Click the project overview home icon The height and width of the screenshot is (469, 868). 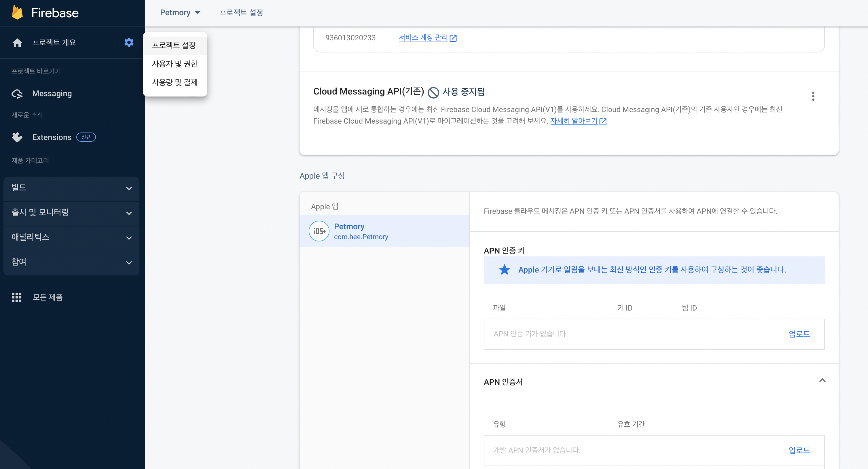tap(17, 42)
